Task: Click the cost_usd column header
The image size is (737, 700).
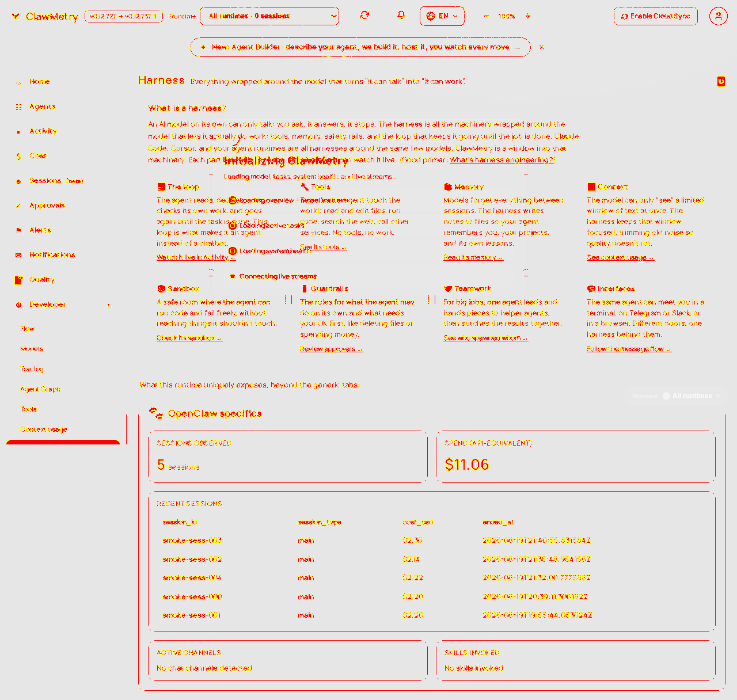Action: point(417,522)
